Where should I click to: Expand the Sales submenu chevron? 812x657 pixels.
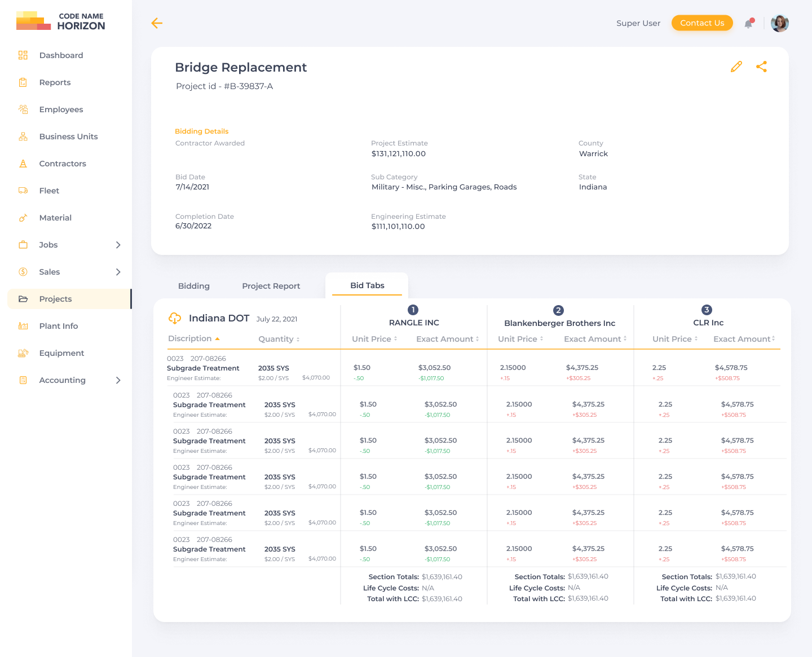pyautogui.click(x=118, y=272)
